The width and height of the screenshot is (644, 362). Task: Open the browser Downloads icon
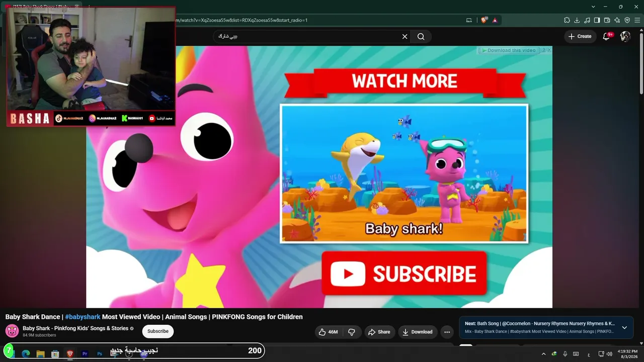577,20
